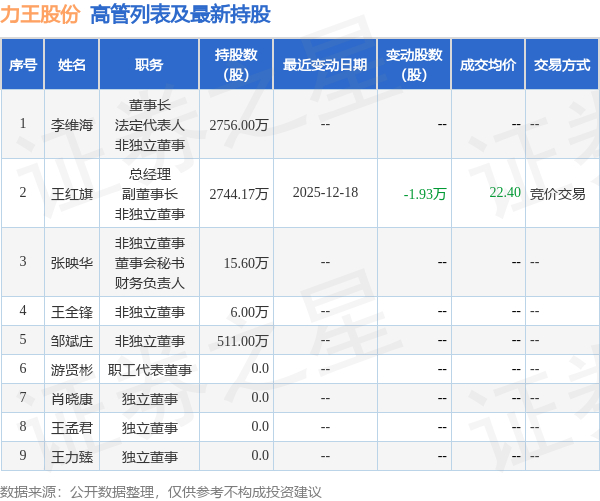
Task: Click the 高管列表及最新持股 heading
Action: (180, 14)
